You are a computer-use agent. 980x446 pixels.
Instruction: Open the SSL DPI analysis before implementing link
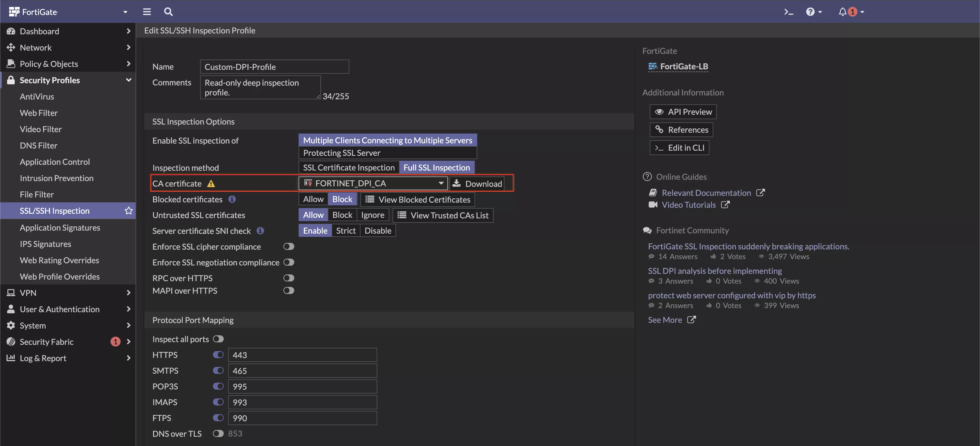pyautogui.click(x=715, y=271)
